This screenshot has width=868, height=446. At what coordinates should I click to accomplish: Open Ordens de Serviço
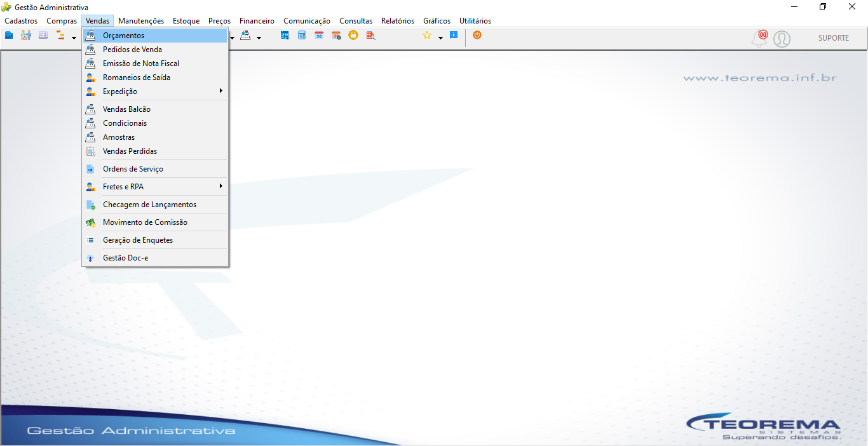[x=155, y=169]
